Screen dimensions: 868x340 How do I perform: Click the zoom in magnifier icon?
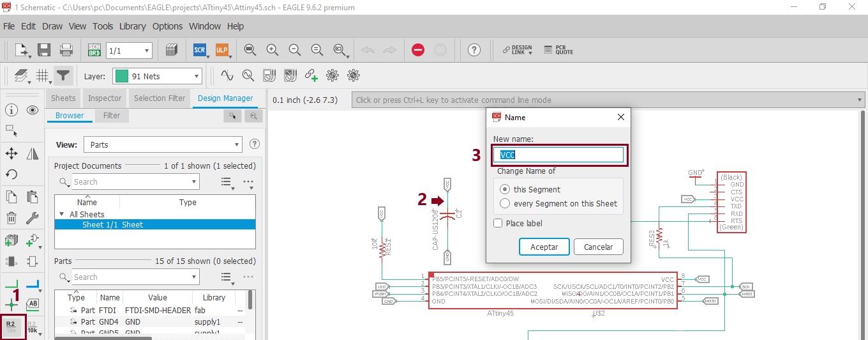(x=273, y=50)
